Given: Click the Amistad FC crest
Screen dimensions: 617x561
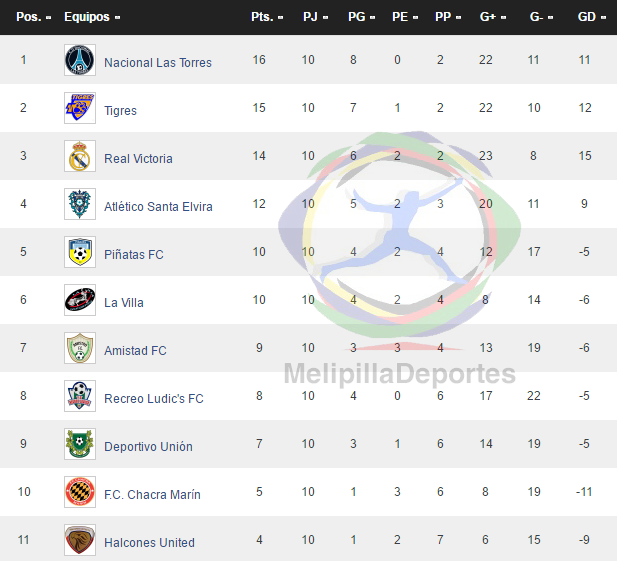Looking at the screenshot, I should click(80, 348).
